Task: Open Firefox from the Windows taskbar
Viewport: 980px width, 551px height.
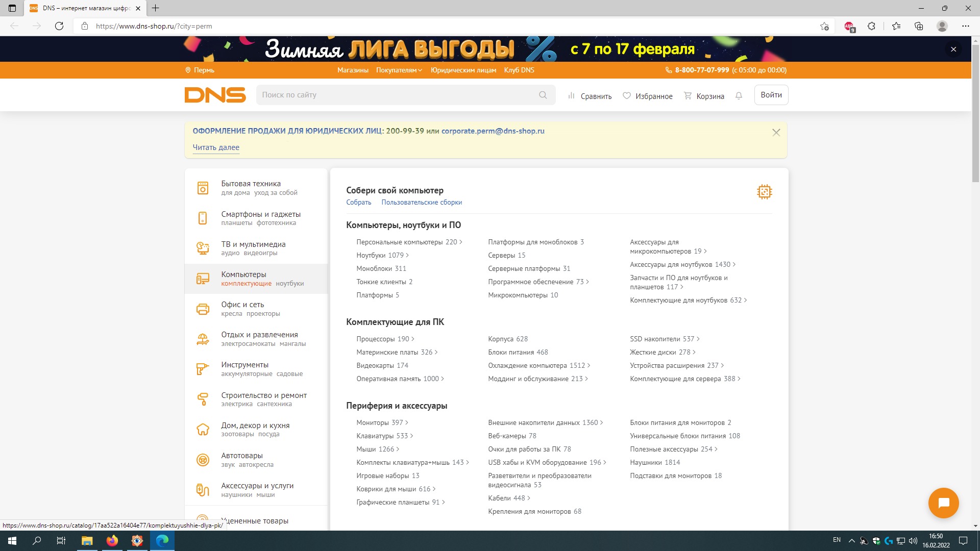Action: point(112,541)
